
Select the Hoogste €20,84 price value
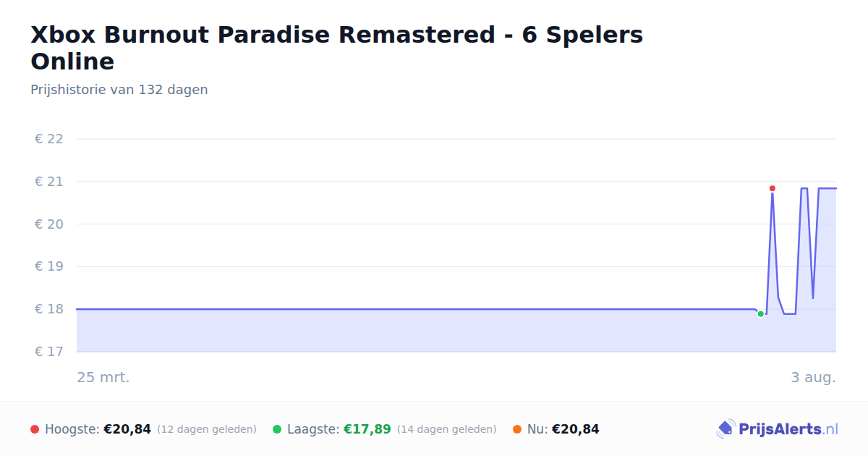tap(127, 429)
